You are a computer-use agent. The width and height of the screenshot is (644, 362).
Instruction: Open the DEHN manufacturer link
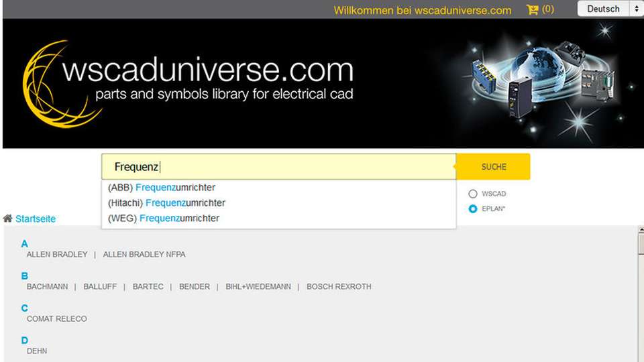pos(37,351)
